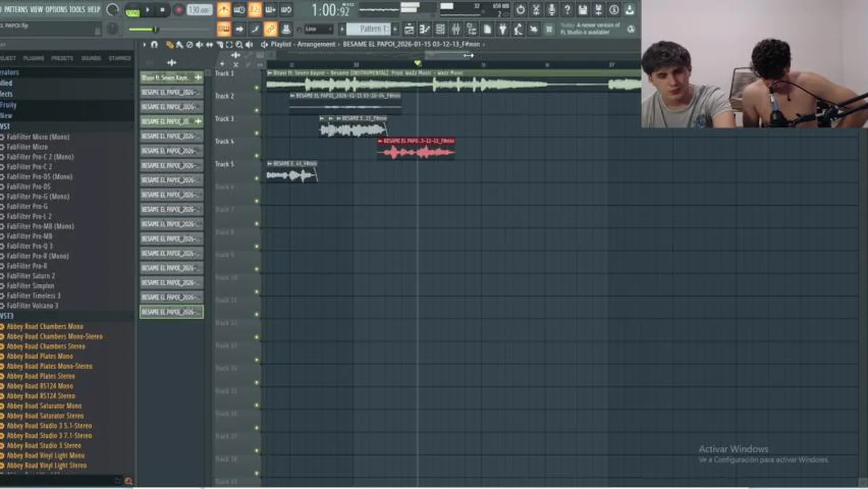This screenshot has height=489, width=868.
Task: Toggle Song/Pattern mode button
Action: 132,11
